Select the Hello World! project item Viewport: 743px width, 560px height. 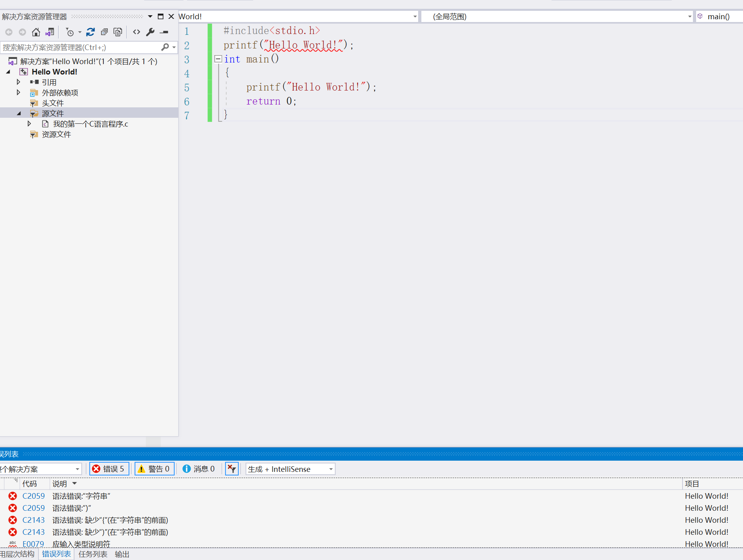click(54, 72)
